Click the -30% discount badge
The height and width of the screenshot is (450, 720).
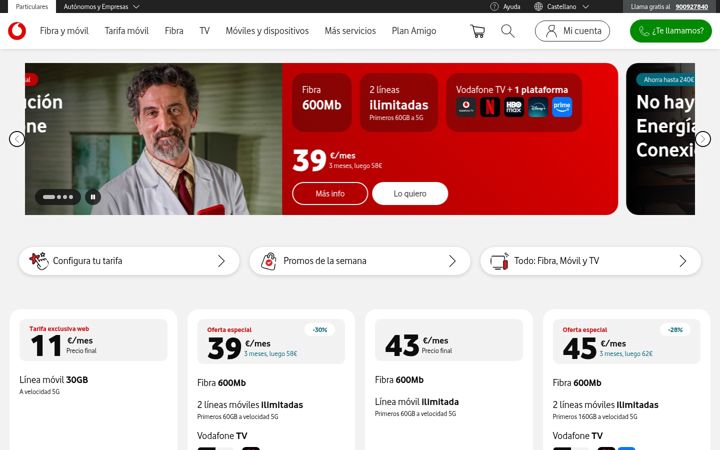click(320, 330)
